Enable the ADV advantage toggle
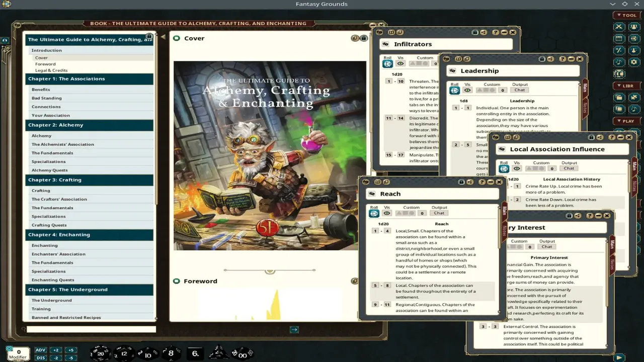Viewport: 644px width, 362px height. point(41,350)
